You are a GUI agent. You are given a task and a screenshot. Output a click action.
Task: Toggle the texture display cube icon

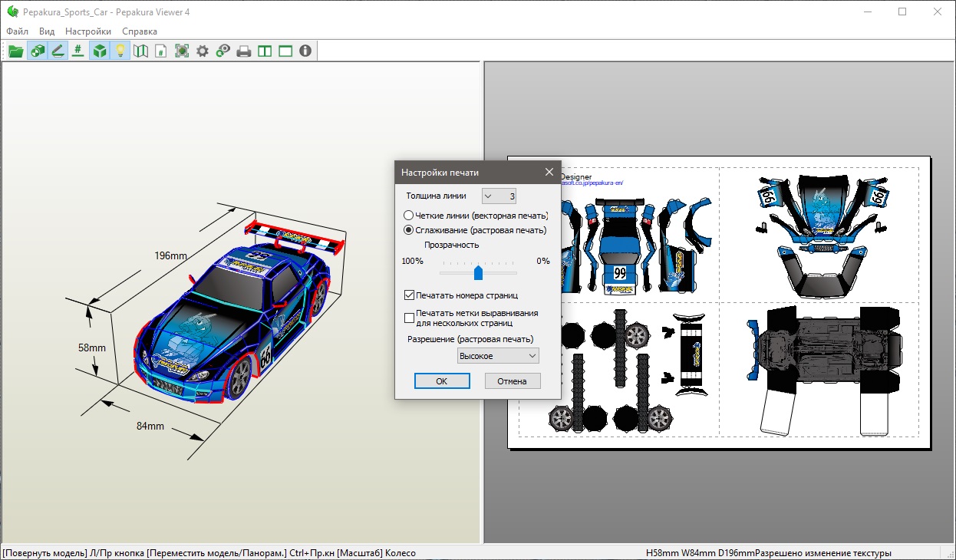pos(99,51)
